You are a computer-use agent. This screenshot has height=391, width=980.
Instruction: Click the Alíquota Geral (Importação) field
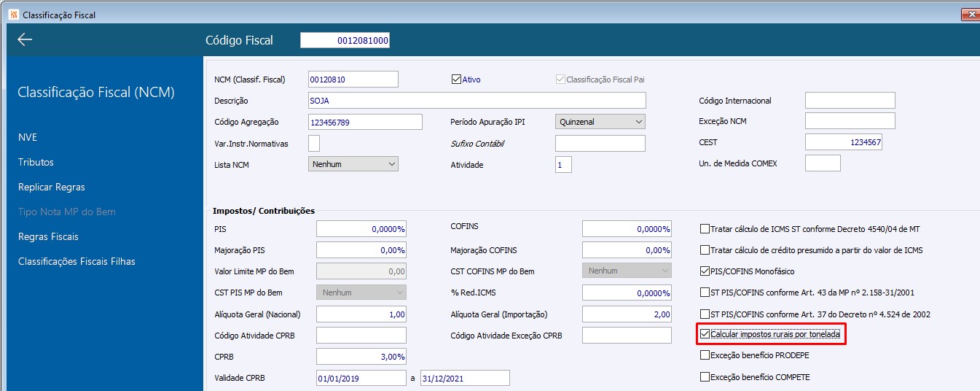tap(627, 314)
